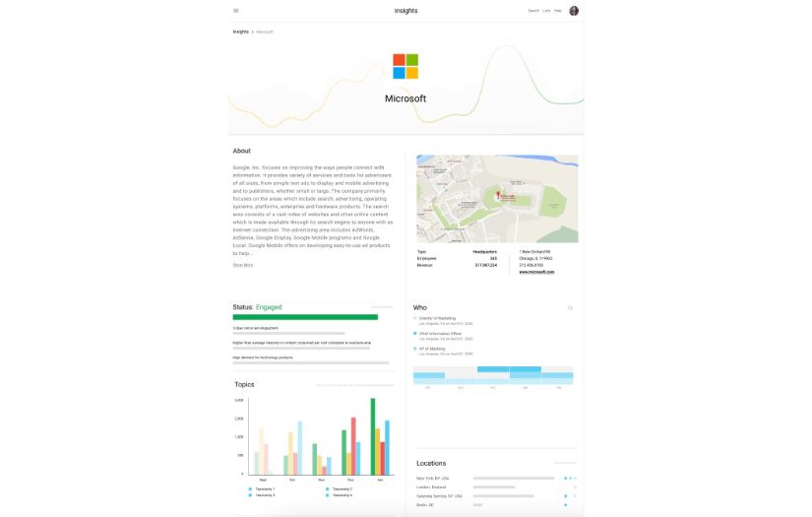
Task: Click the About section heading
Action: coord(242,151)
